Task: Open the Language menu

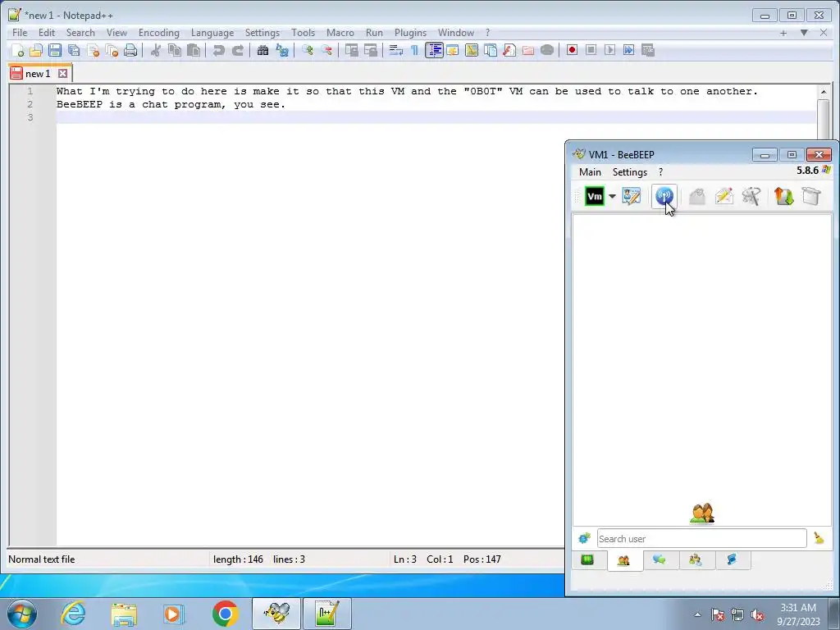Action: point(212,33)
